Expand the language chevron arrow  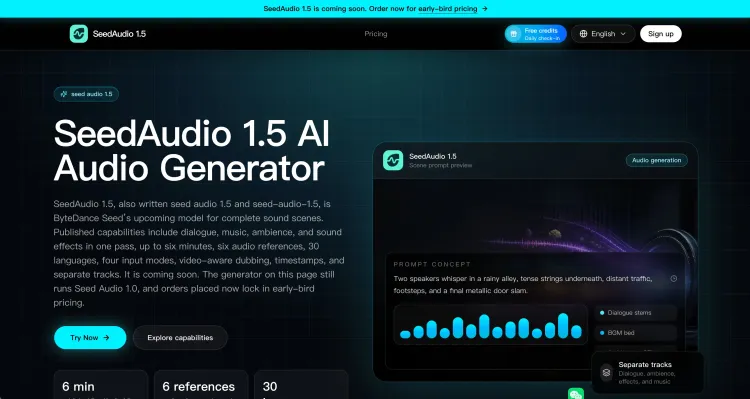pos(623,34)
